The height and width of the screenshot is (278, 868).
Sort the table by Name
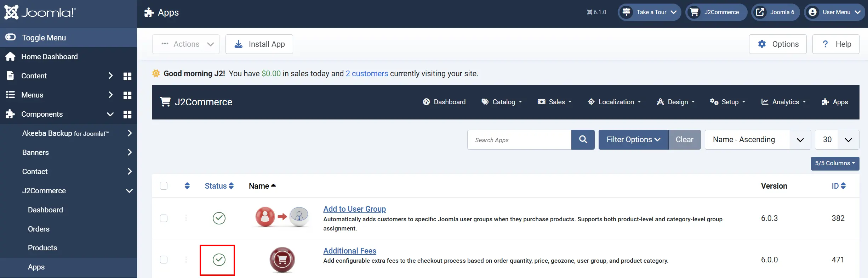(x=262, y=186)
